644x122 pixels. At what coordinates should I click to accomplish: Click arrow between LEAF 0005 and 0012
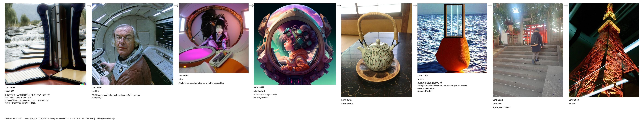click(251, 5)
